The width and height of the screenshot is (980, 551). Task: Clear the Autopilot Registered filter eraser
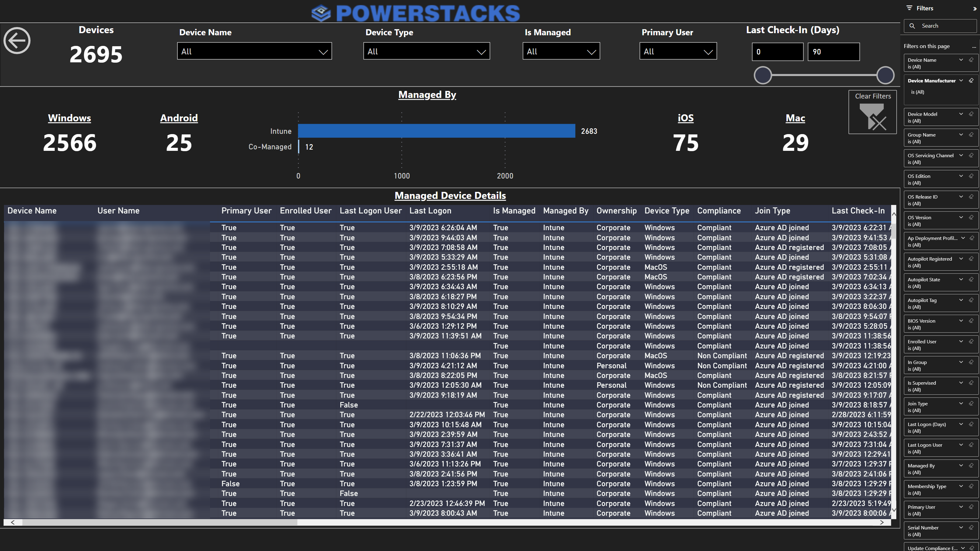(x=971, y=259)
